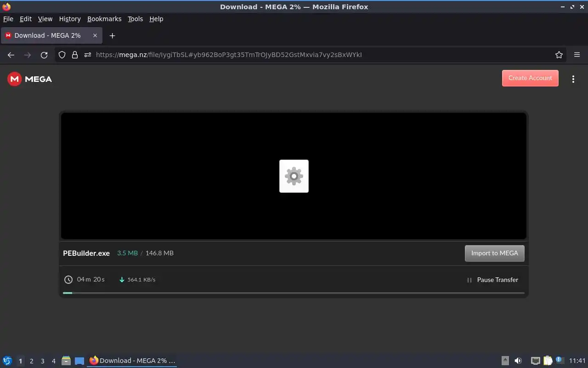Open the MEGA three-dot options menu
The image size is (588, 368).
[573, 79]
